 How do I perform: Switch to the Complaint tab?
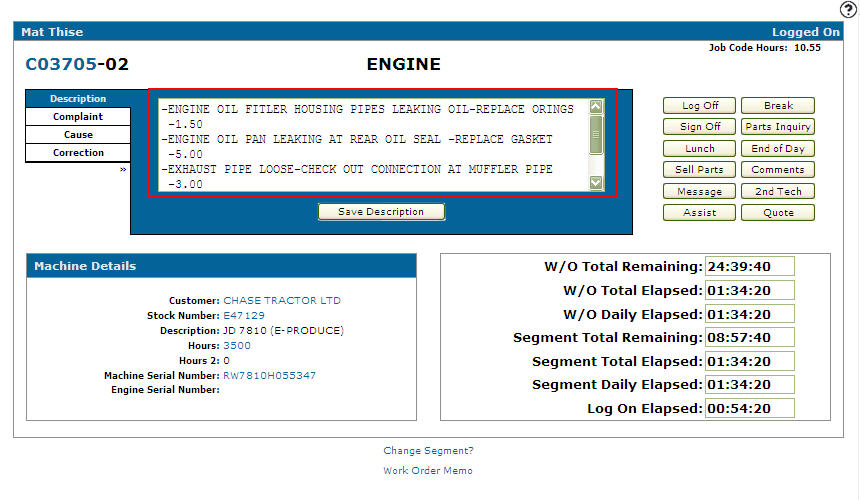(78, 117)
